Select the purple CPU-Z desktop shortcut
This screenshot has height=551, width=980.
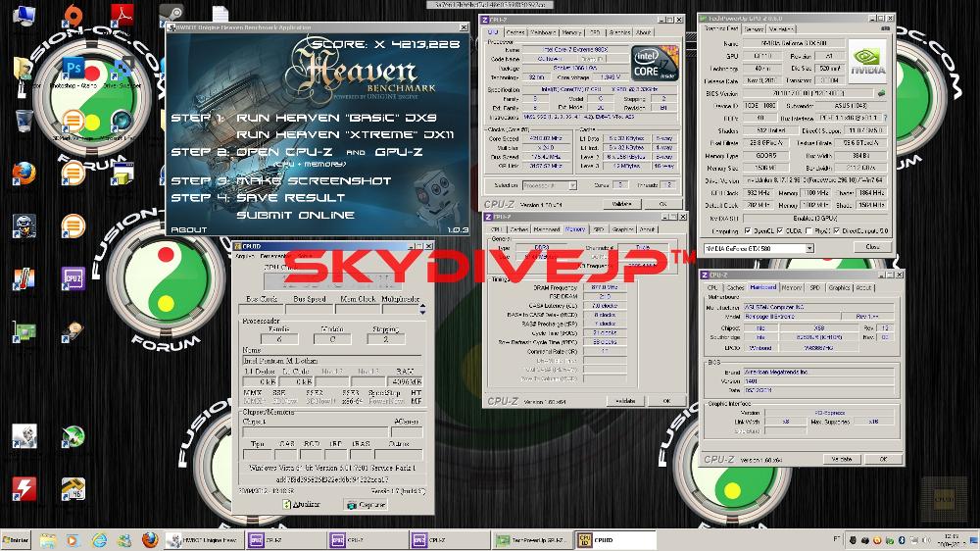[x=73, y=277]
